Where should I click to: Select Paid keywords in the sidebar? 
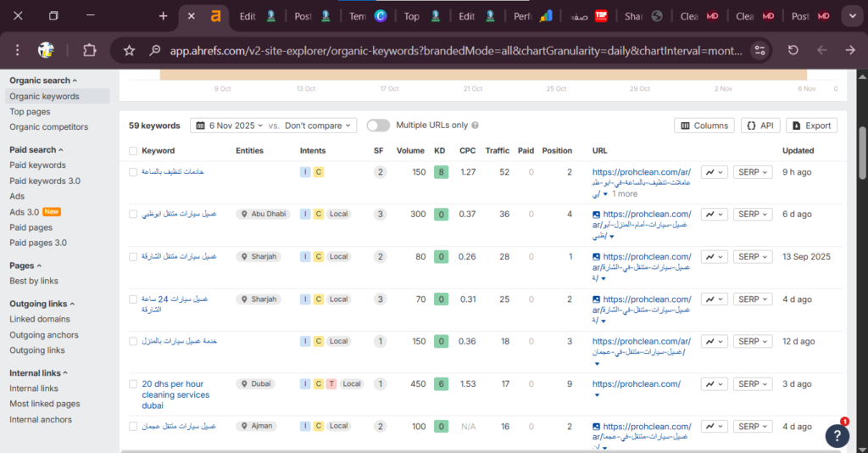coord(37,165)
